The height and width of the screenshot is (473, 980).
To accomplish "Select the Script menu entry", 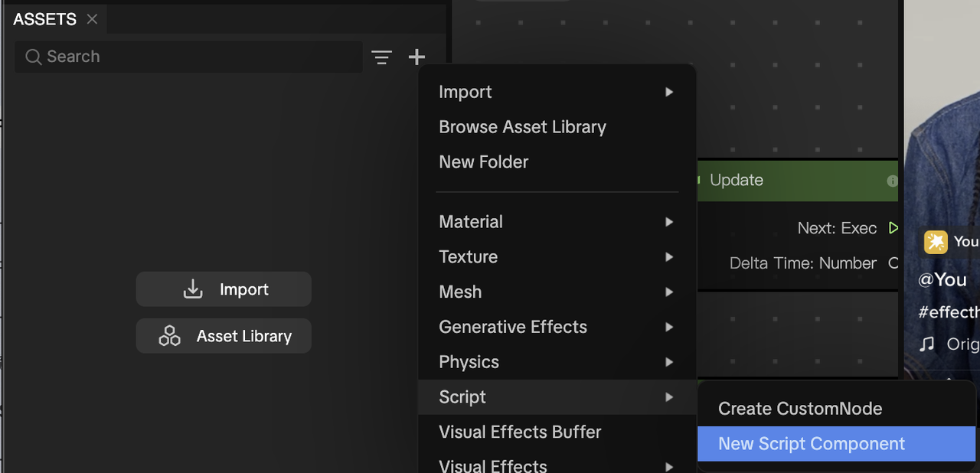I will 557,397.
